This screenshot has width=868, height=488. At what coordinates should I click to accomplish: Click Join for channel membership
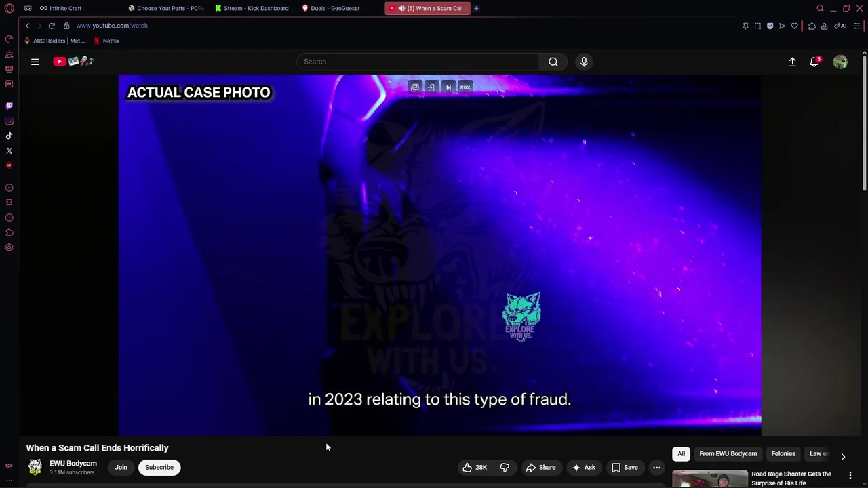121,467
